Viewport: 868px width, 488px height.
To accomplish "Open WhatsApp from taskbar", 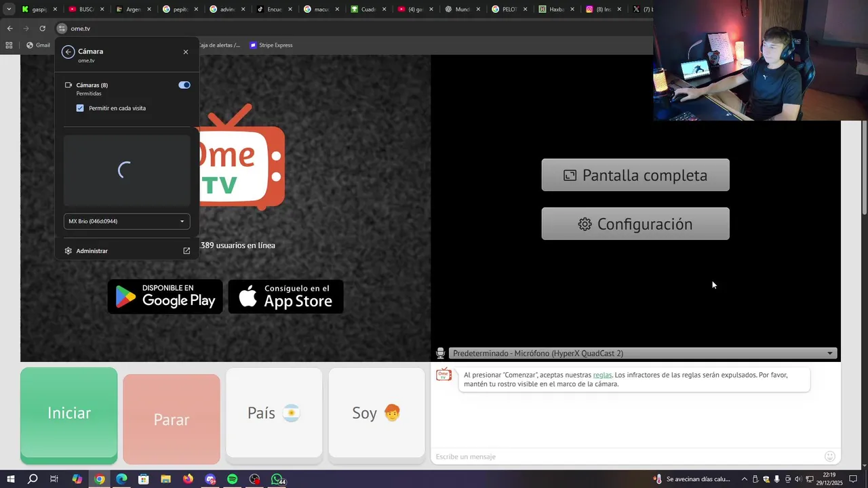I will click(x=277, y=479).
